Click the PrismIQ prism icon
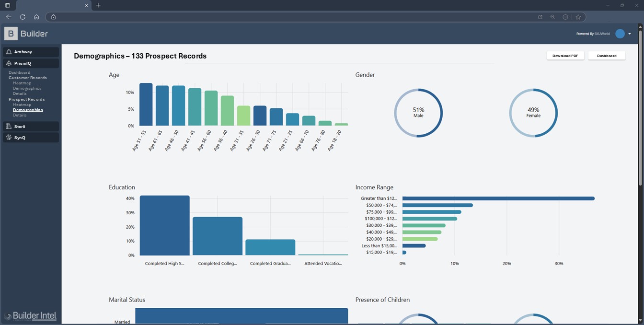Image resolution: width=644 pixels, height=325 pixels. pyautogui.click(x=9, y=63)
